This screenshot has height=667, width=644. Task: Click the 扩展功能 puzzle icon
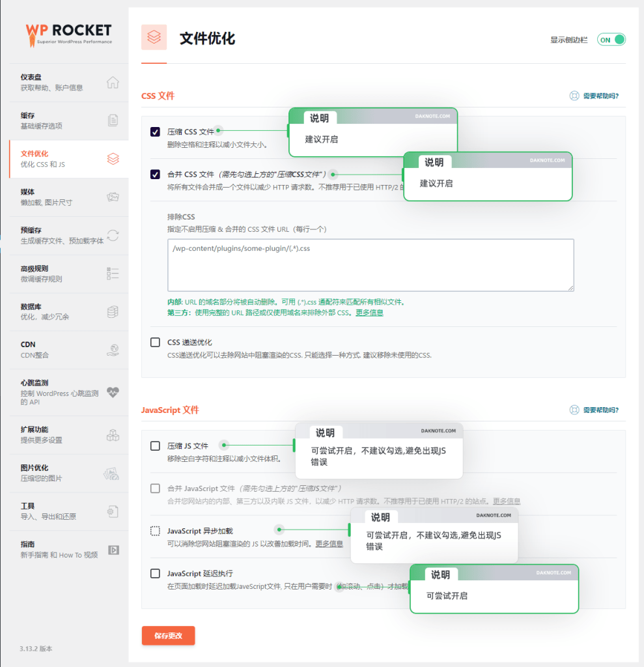click(x=113, y=434)
